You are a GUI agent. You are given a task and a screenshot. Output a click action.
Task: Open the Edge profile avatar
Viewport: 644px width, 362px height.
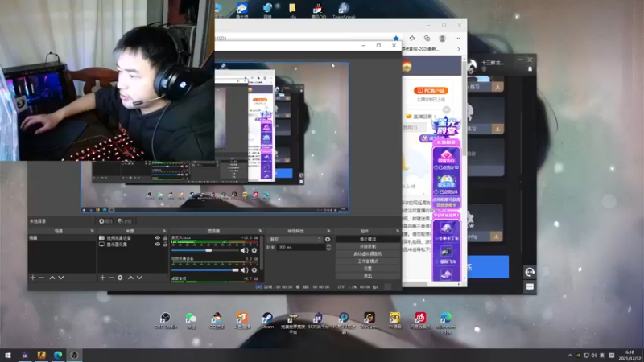click(442, 38)
